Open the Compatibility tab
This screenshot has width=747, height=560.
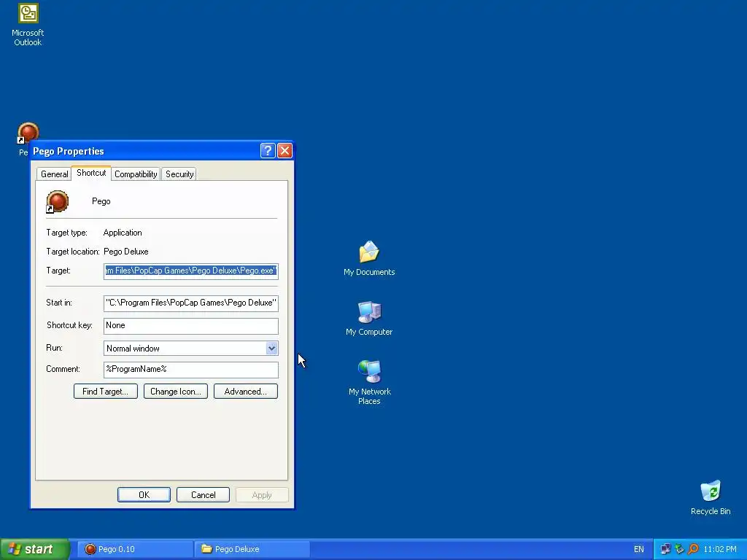(136, 174)
